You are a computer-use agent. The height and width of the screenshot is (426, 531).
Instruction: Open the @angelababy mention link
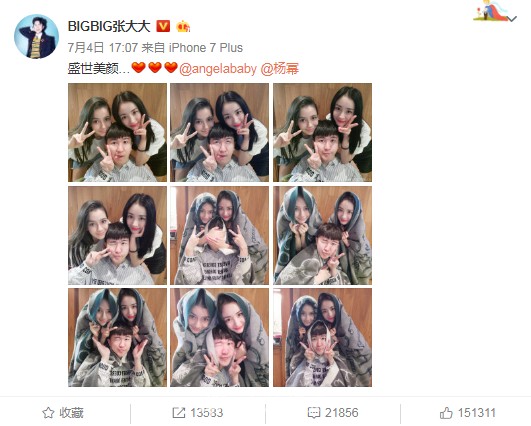(x=218, y=69)
